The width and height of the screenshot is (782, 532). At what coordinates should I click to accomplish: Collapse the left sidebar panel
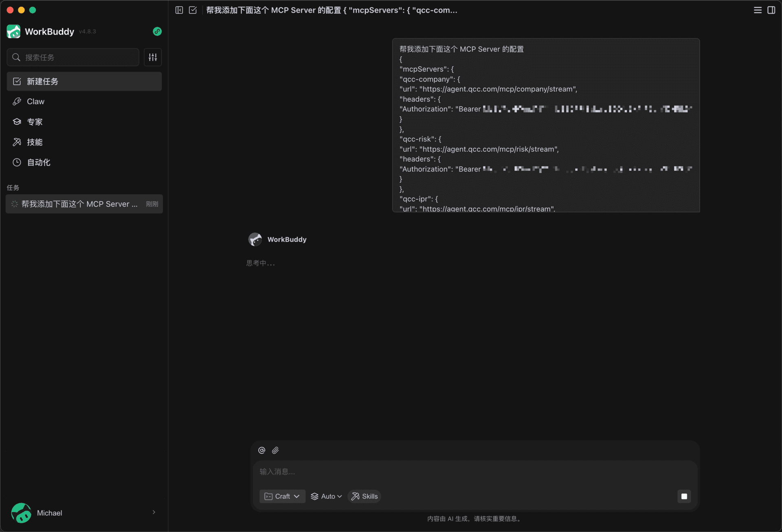click(179, 10)
